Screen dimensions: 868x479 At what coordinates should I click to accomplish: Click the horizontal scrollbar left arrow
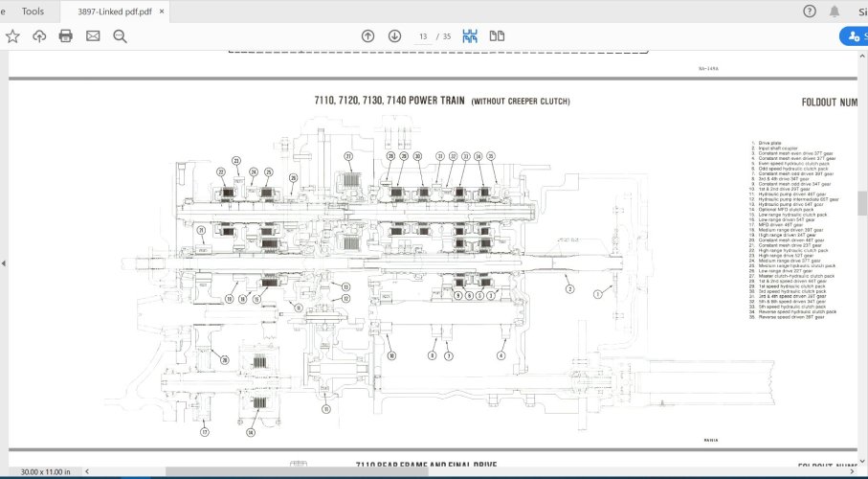point(86,471)
